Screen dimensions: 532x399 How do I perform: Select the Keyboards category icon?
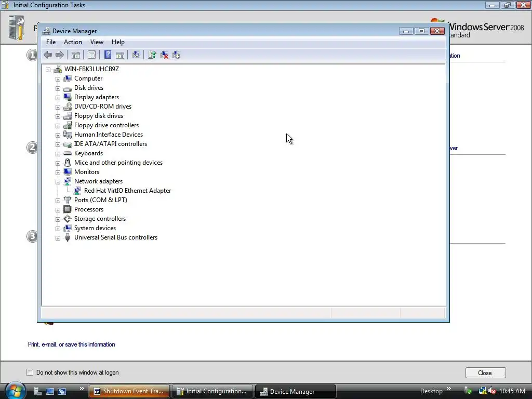(68, 153)
